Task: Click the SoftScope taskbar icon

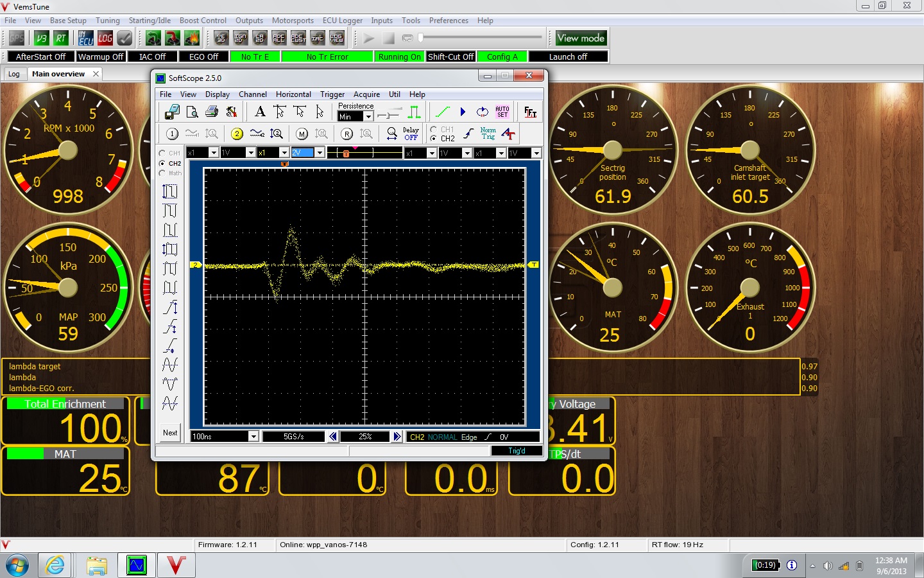Action: (x=137, y=565)
